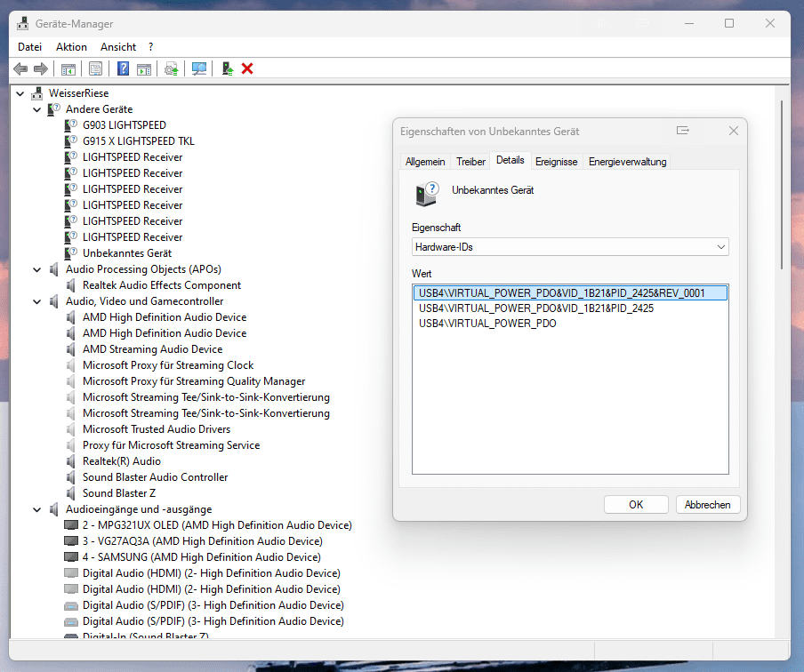Select Microsoft Proxy für Streaming Clock
Screen dimensions: 804x672
click(x=168, y=365)
